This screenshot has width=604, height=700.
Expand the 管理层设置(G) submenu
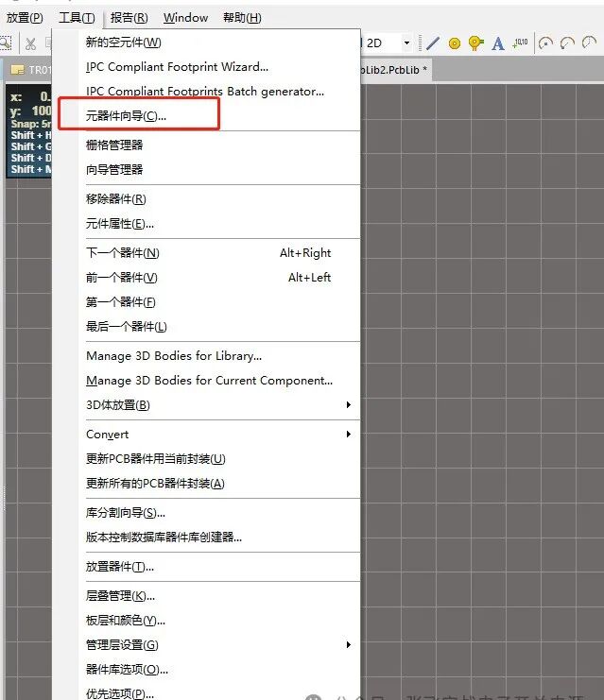(x=349, y=645)
